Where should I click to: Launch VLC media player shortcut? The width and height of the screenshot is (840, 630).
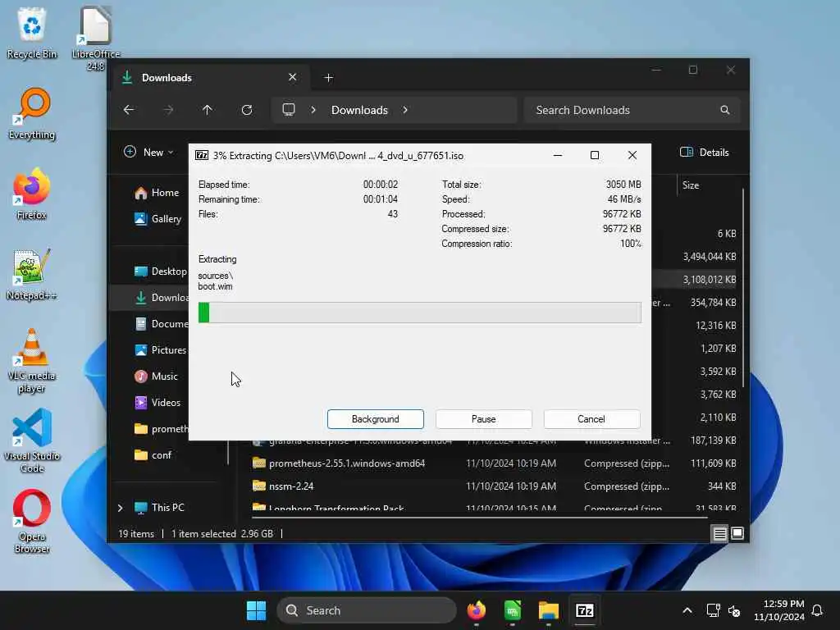32,361
